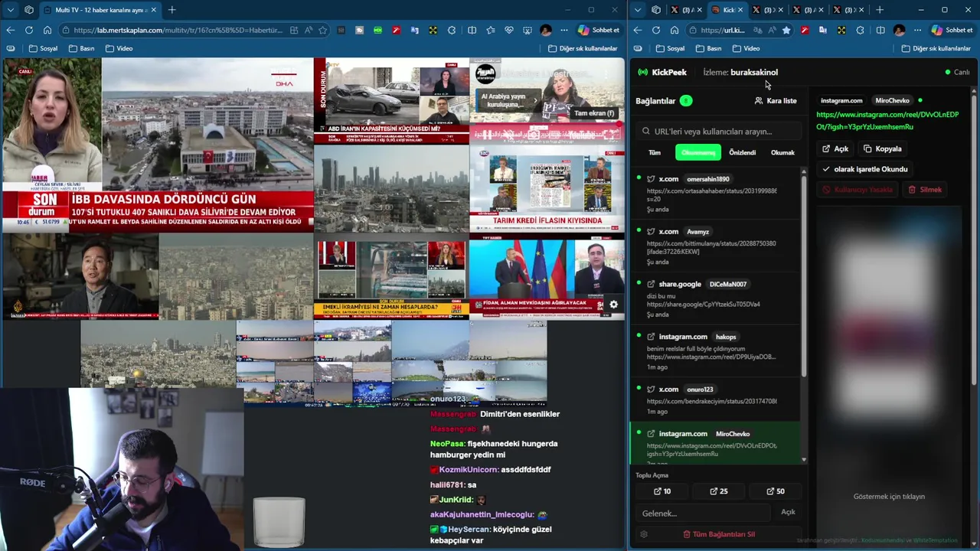Bulk open 10 links
Screen dimensions: 980x551
click(x=662, y=491)
